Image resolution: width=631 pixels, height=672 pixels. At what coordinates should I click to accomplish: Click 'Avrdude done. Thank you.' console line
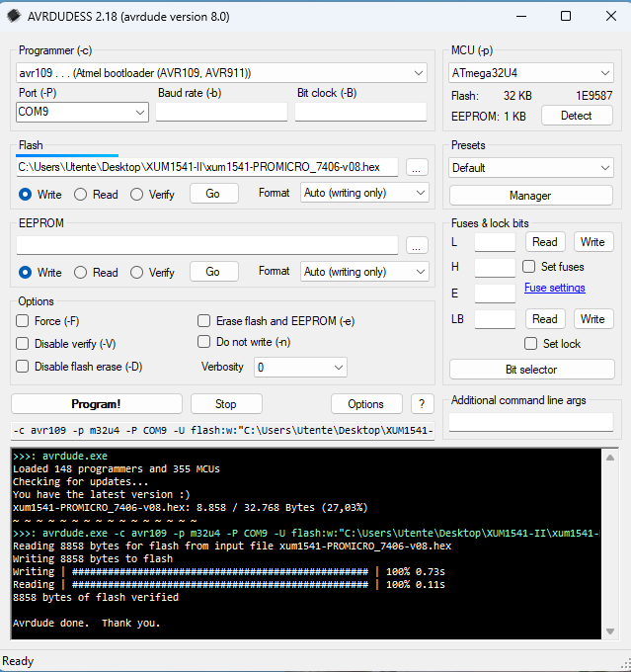point(87,624)
